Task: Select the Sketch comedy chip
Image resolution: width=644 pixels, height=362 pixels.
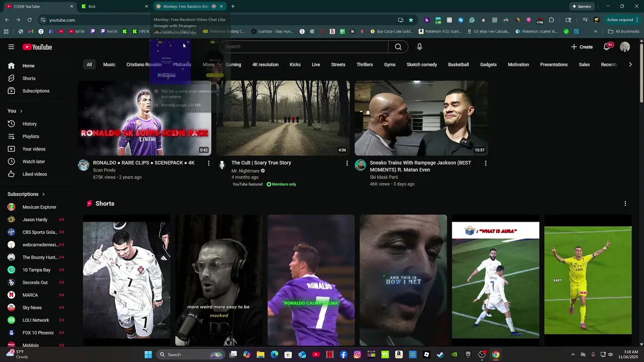Action: (x=422, y=65)
